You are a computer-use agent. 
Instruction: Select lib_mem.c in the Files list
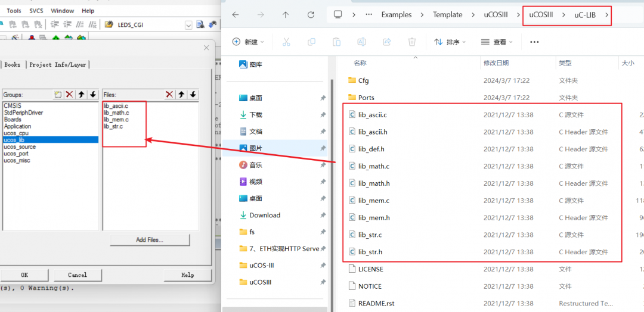click(x=116, y=119)
